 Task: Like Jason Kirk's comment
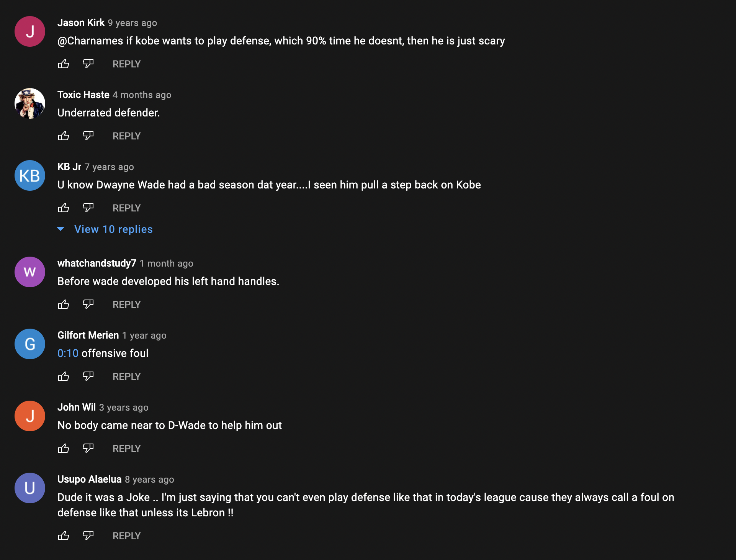[64, 64]
